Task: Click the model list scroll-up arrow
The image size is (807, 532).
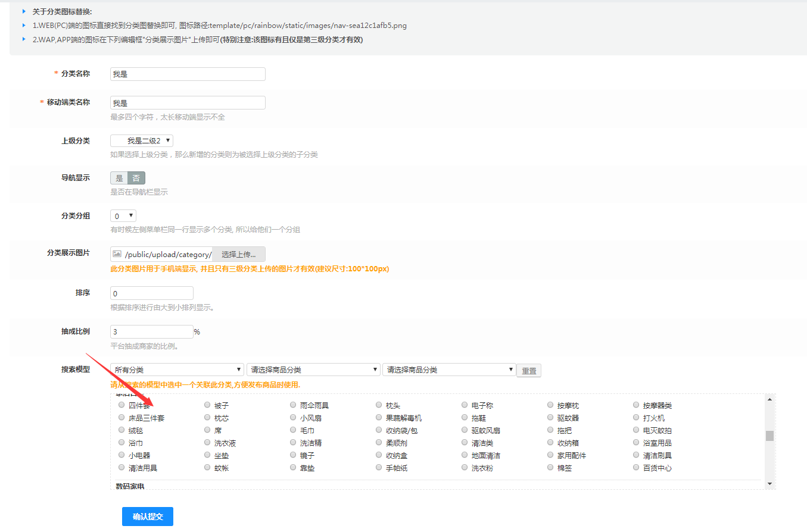Action: click(769, 399)
